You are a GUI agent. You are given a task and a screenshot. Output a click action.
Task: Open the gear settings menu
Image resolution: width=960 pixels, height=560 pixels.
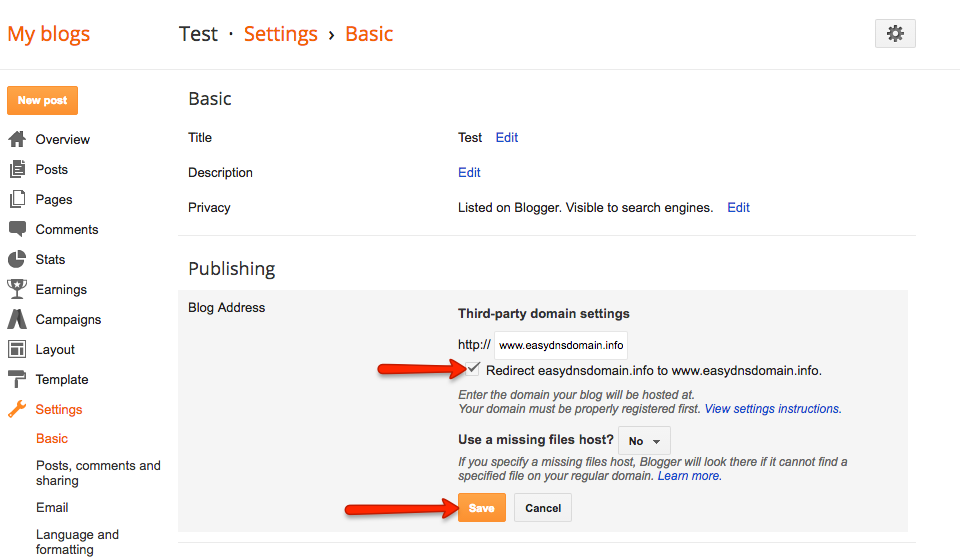pos(895,34)
